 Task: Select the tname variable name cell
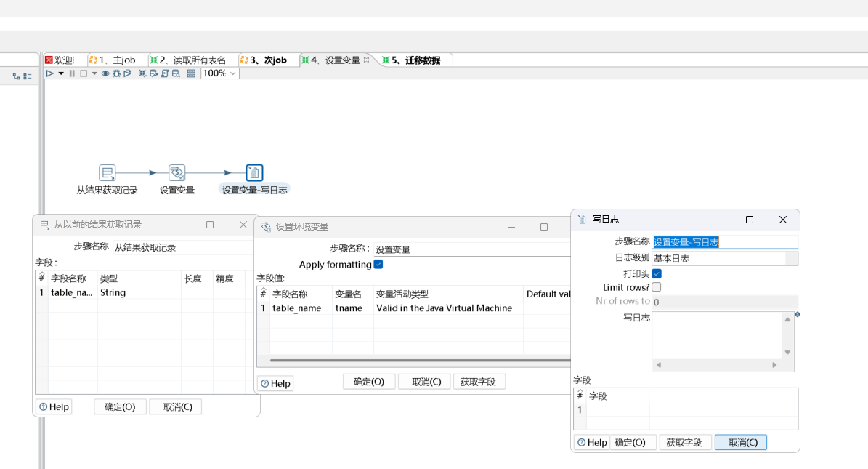click(352, 308)
